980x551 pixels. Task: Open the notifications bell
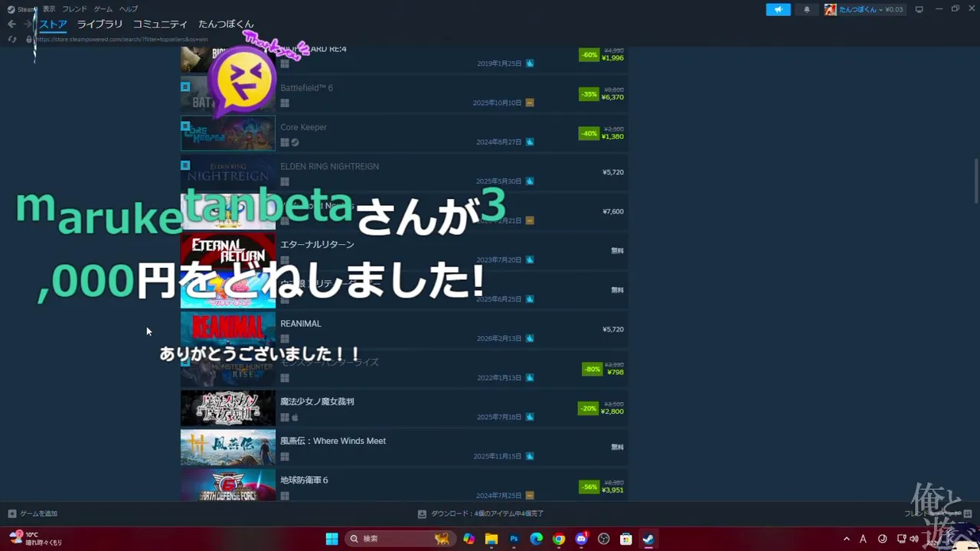806,9
